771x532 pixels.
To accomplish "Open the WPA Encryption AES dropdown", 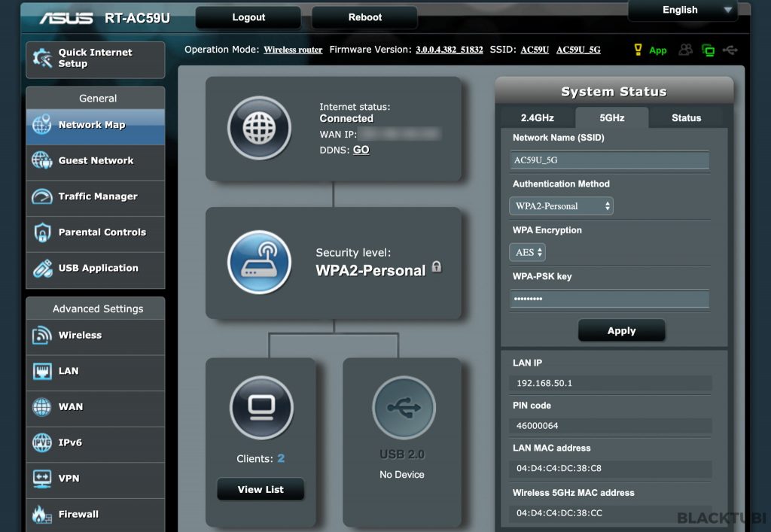I will click(527, 253).
